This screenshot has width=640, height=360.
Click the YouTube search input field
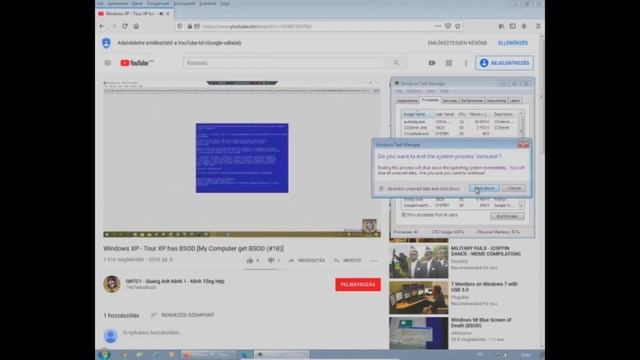(x=284, y=63)
